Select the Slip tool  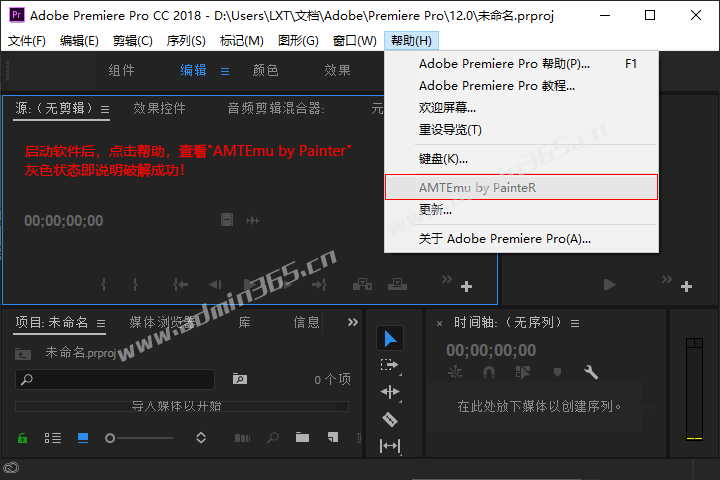pos(390,446)
